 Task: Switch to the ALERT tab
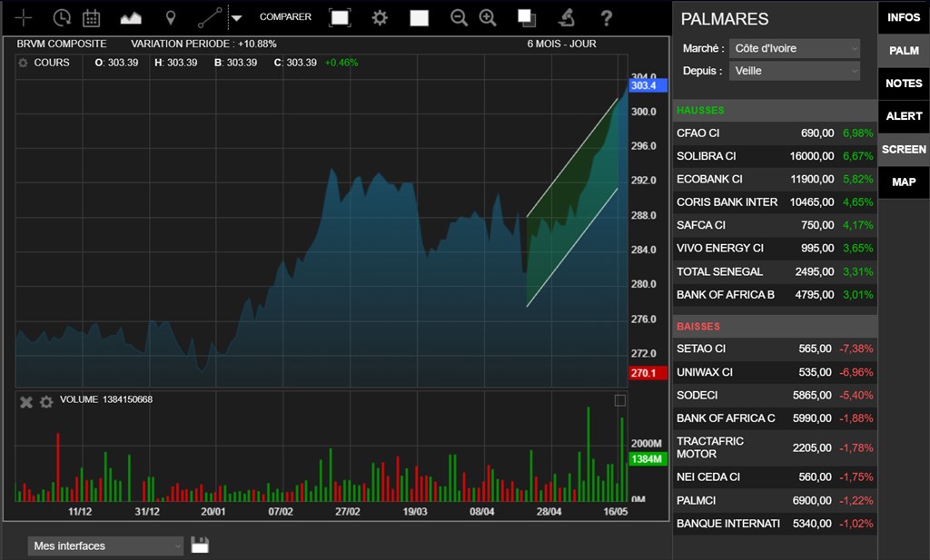tap(904, 116)
